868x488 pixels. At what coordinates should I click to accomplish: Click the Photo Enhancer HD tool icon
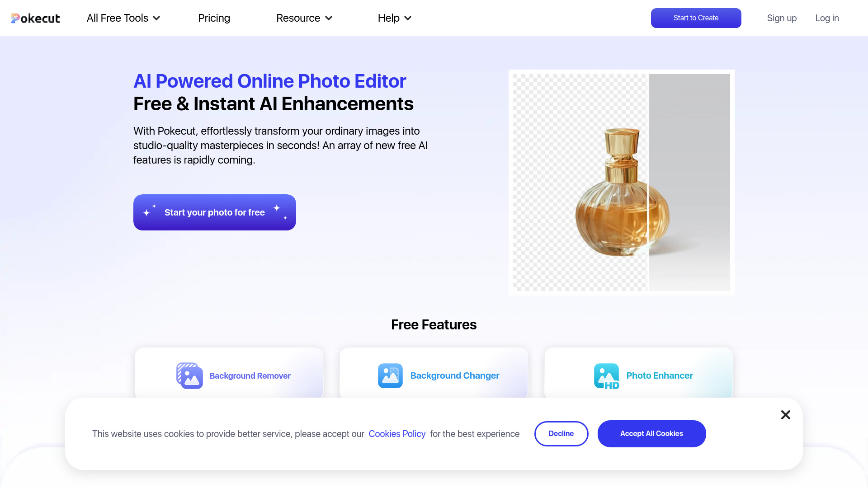pos(606,375)
